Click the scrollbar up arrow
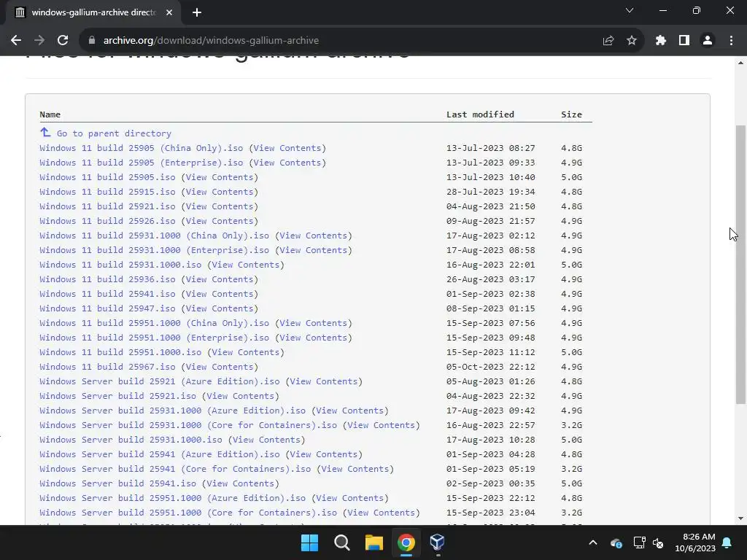This screenshot has height=560, width=747. [740, 63]
